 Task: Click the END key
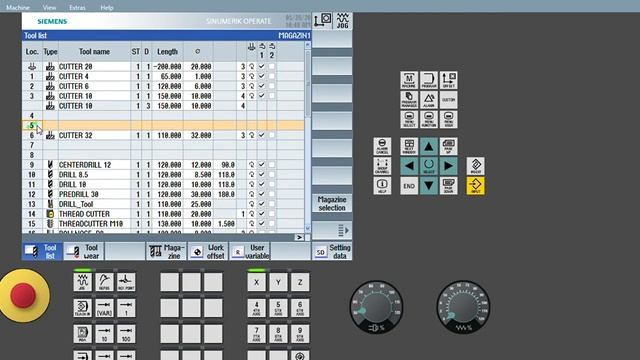[x=409, y=186]
